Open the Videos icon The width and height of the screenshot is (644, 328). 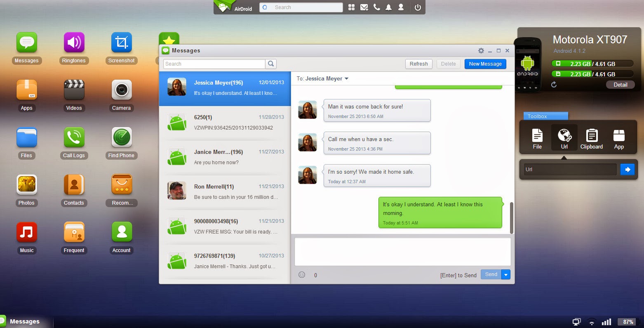pyautogui.click(x=74, y=90)
